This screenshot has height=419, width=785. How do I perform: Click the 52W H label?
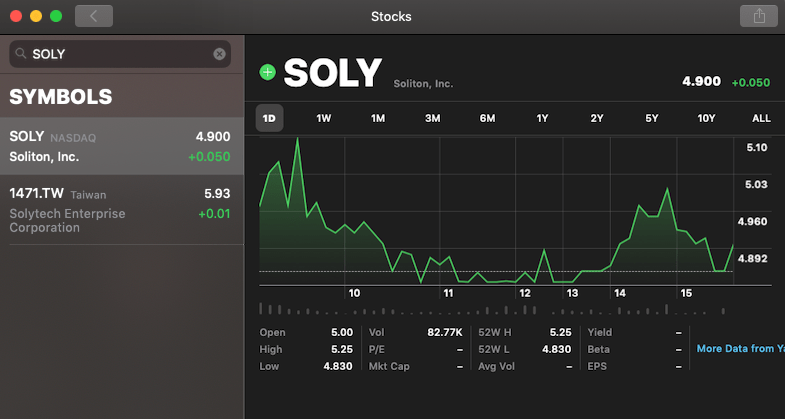(495, 332)
